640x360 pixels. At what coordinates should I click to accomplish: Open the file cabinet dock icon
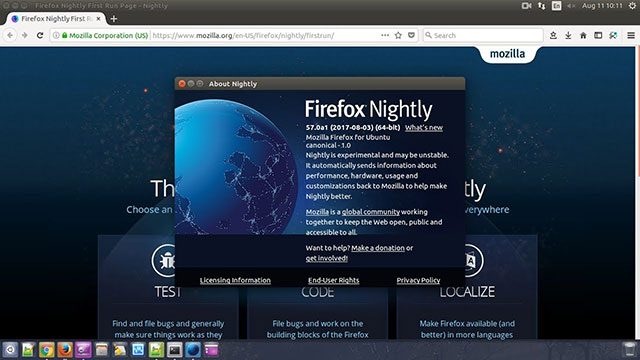102,350
